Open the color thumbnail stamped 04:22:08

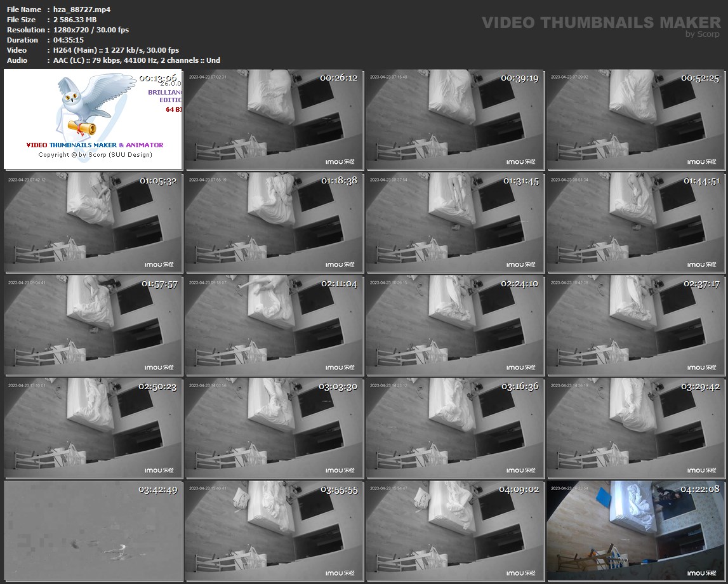tap(636, 531)
